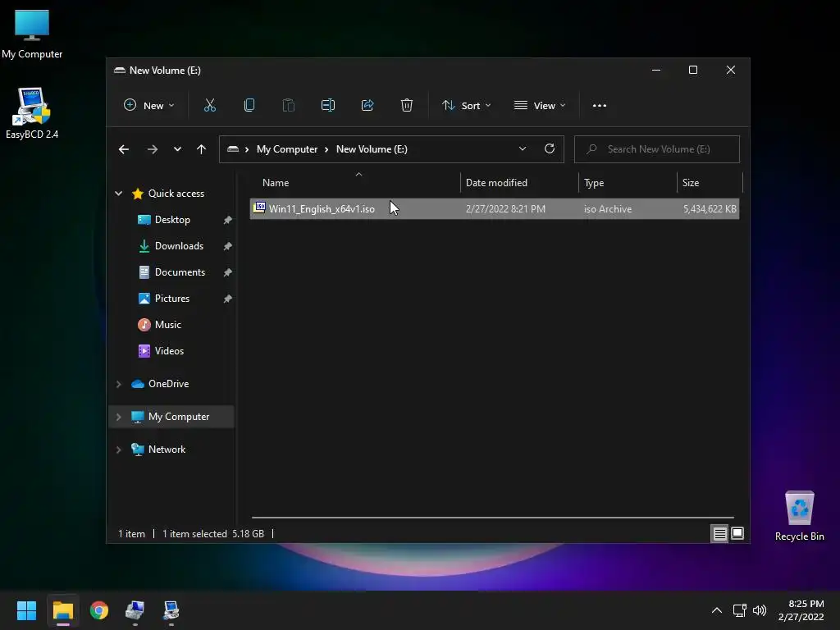Refresh the New Volume (E:) folder
840x630 pixels.
click(x=550, y=149)
